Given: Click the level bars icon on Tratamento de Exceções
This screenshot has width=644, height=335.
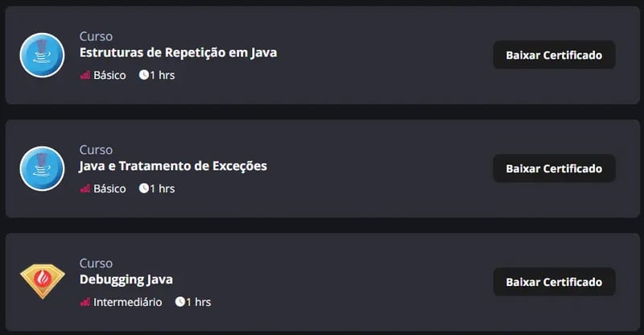Looking at the screenshot, I should pos(85,189).
